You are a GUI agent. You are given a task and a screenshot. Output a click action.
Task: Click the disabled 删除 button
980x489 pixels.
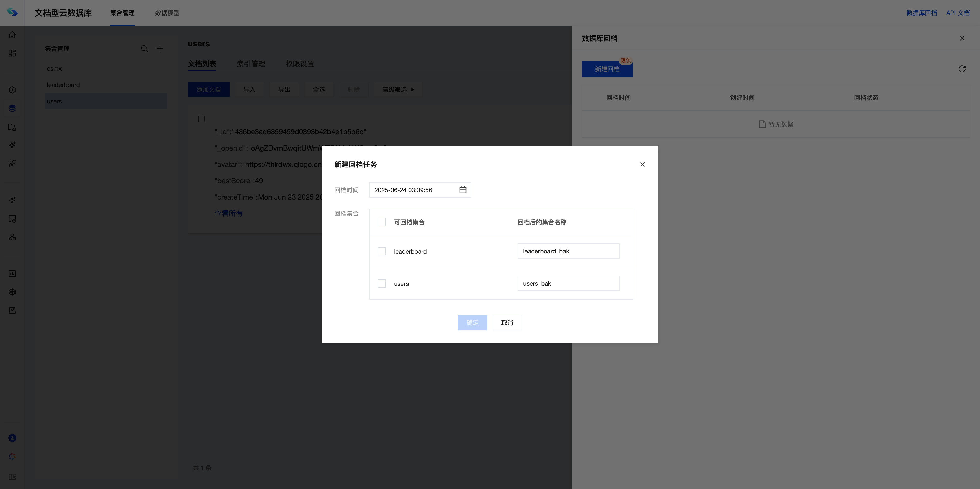[353, 89]
